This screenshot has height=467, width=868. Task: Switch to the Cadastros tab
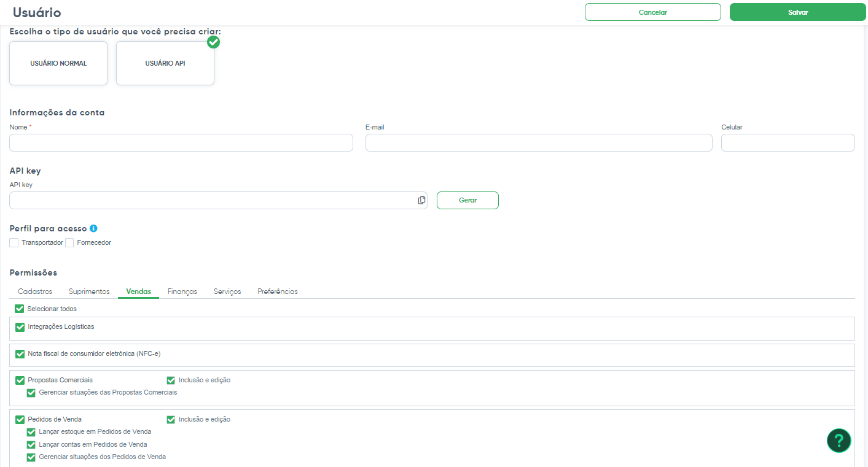(x=35, y=291)
